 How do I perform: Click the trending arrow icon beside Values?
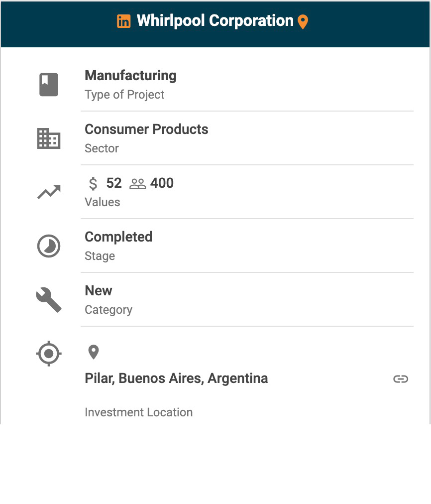49,192
